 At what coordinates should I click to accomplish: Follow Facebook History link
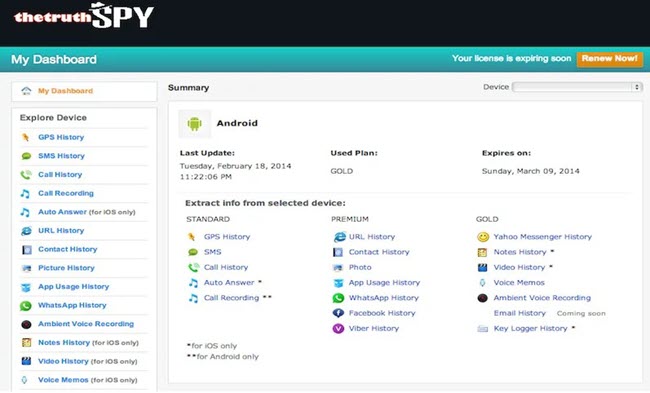coord(382,313)
